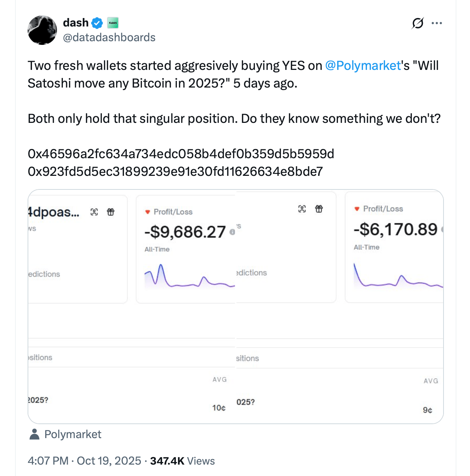Open the Grok analysis icon on the post

tap(417, 23)
